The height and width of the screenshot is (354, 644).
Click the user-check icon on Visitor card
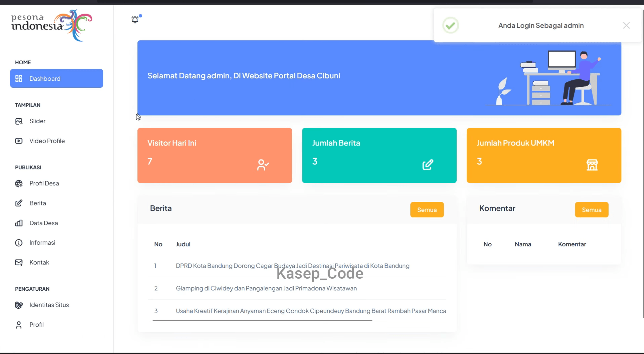point(263,165)
